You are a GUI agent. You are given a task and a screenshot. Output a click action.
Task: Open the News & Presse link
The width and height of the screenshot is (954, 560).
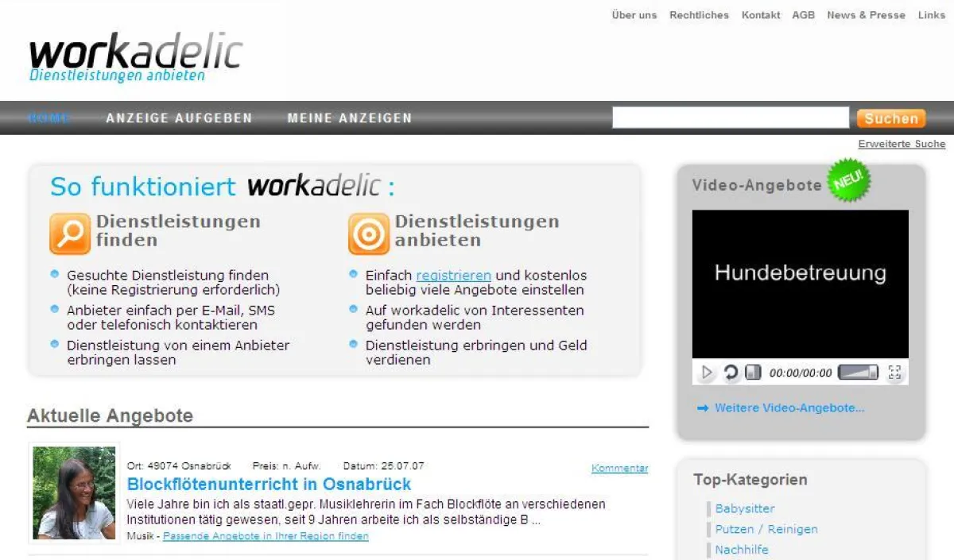pyautogui.click(x=866, y=15)
